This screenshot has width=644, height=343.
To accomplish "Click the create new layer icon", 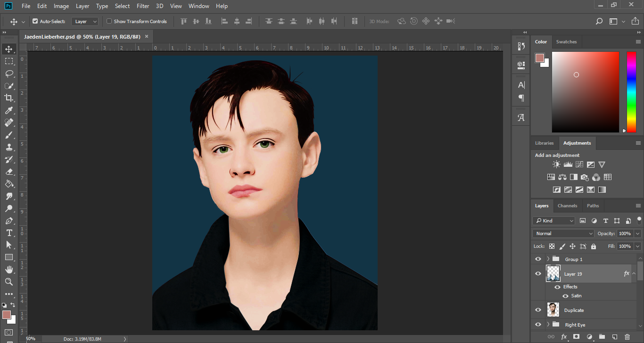I will tap(614, 337).
